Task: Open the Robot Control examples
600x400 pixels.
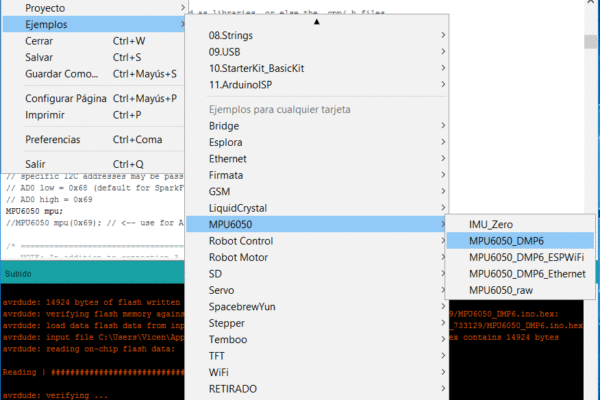Action: [317, 241]
